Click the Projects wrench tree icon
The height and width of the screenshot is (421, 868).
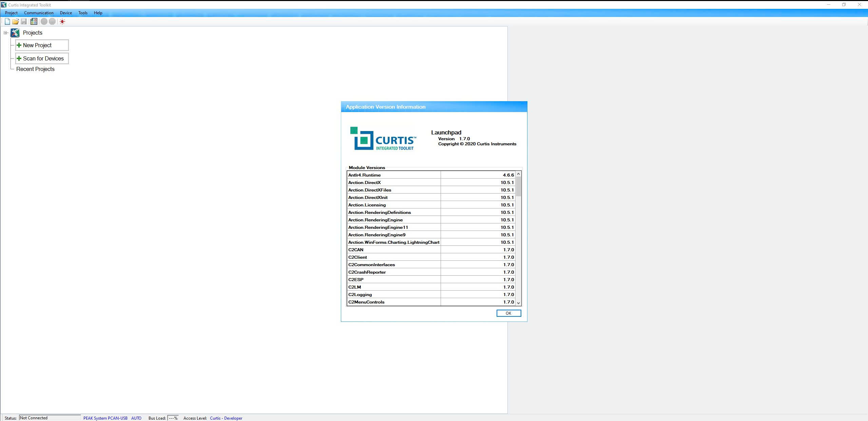tap(15, 33)
